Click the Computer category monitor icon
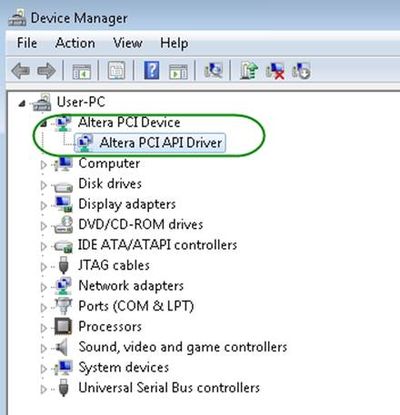400x415 pixels. (x=63, y=164)
